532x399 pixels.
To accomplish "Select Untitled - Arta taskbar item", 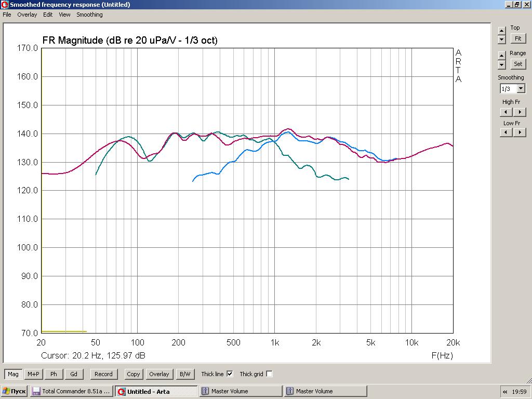I will coord(156,391).
